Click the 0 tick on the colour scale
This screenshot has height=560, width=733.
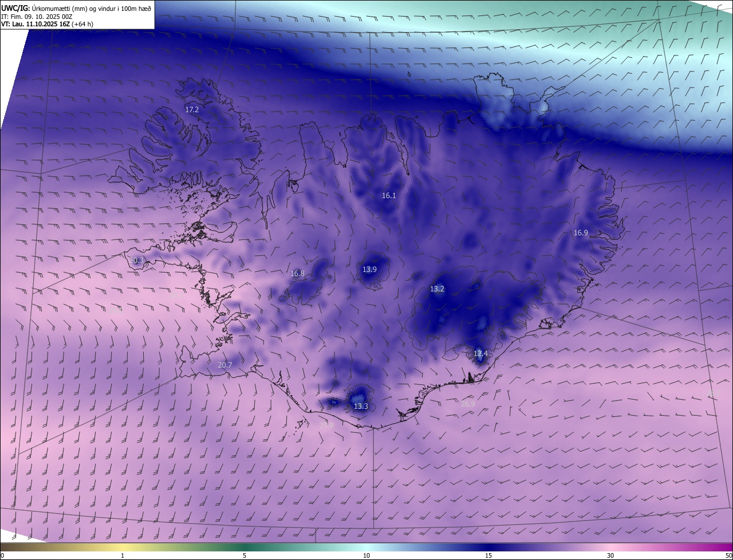[x=2, y=555]
